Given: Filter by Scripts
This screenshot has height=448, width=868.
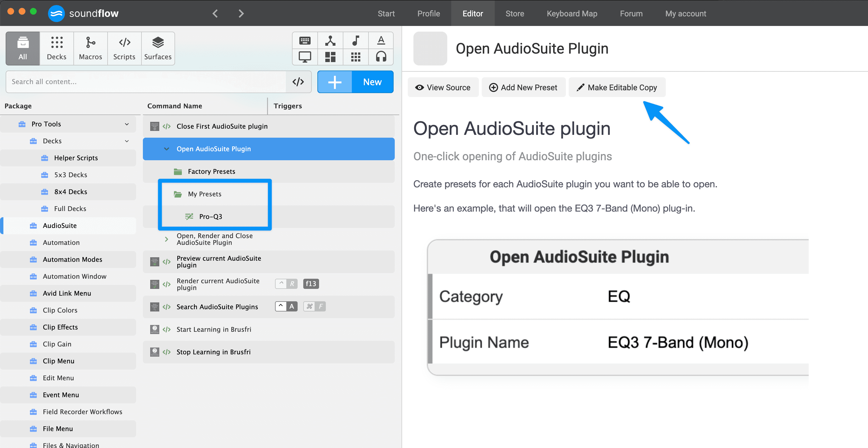Looking at the screenshot, I should click(x=124, y=48).
